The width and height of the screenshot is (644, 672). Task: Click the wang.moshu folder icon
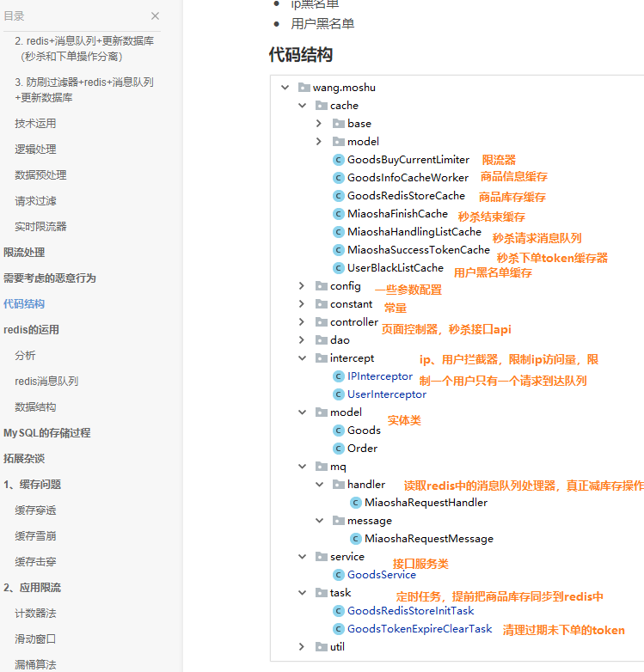coord(304,88)
